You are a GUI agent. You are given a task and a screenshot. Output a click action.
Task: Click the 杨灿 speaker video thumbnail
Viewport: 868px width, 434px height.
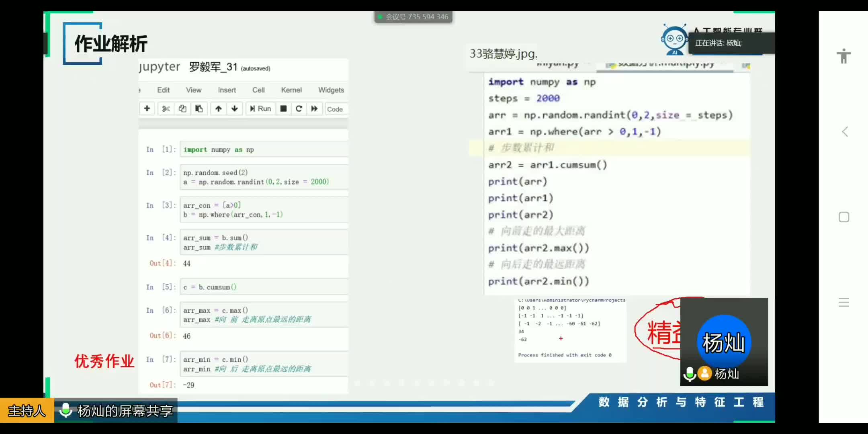coord(724,342)
